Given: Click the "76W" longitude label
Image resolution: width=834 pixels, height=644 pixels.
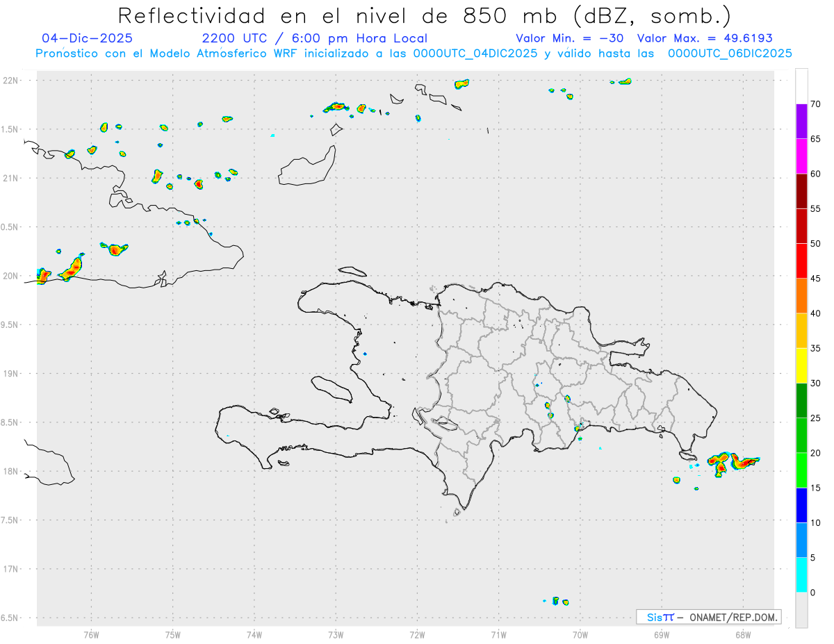Looking at the screenshot, I should 91,634.
